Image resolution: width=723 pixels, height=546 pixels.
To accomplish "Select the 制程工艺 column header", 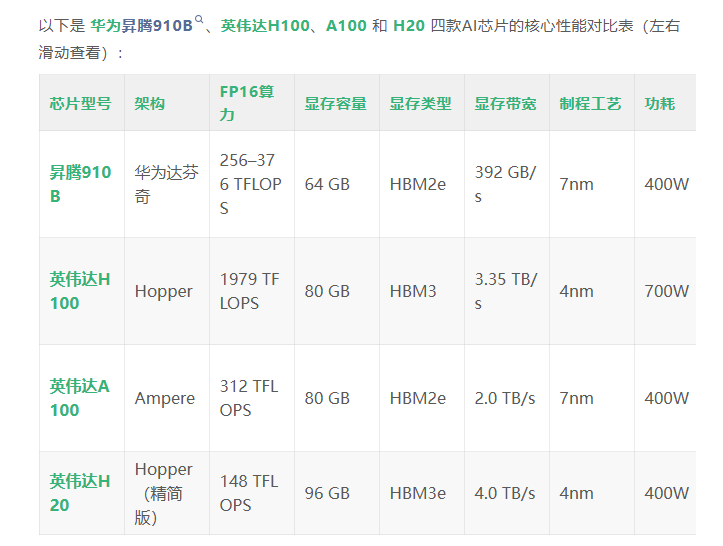I will point(590,103).
